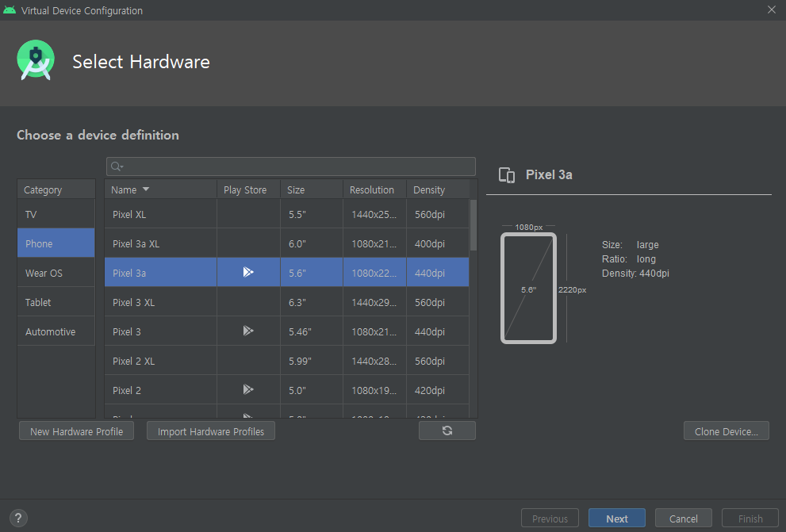The image size is (786, 532).
Task: Click the Density: 440dpi detail text
Action: (x=635, y=273)
